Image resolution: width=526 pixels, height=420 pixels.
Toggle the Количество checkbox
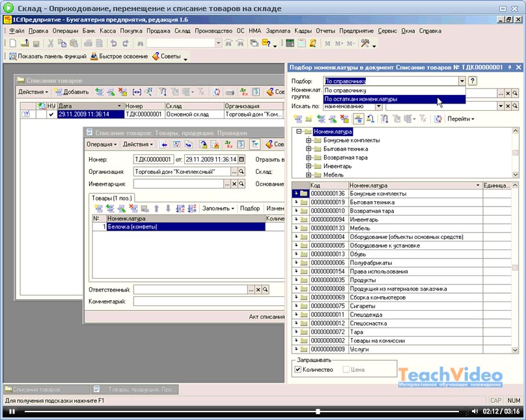(298, 370)
